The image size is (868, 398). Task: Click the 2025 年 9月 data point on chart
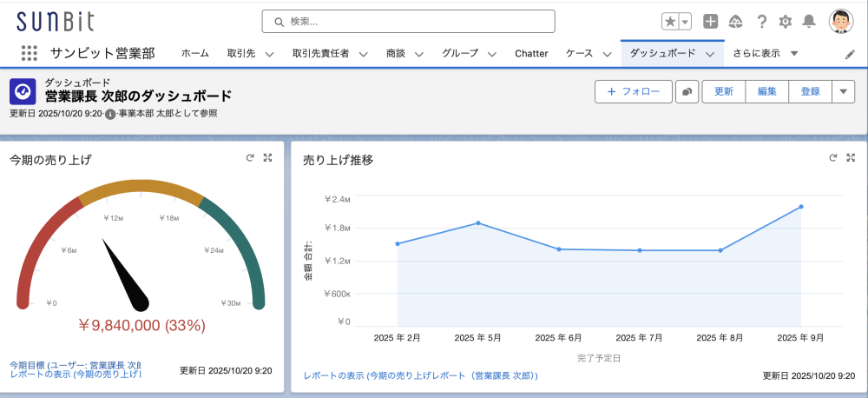click(800, 207)
